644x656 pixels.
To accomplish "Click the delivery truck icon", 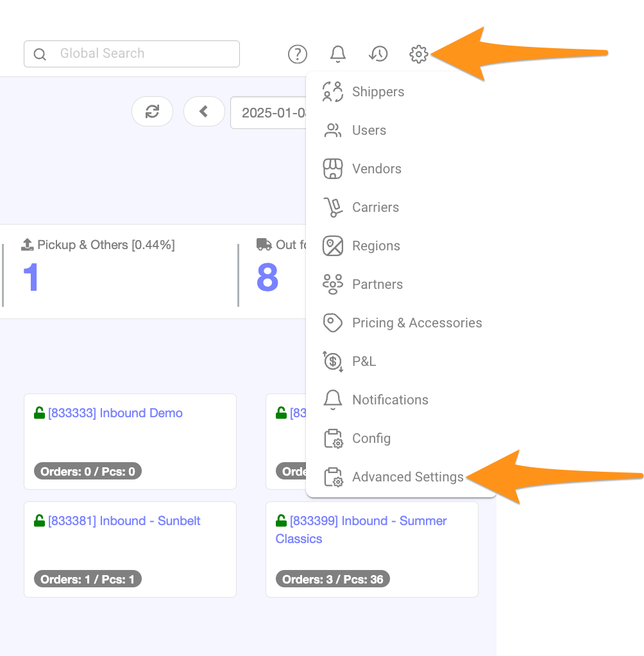I will point(264,245).
